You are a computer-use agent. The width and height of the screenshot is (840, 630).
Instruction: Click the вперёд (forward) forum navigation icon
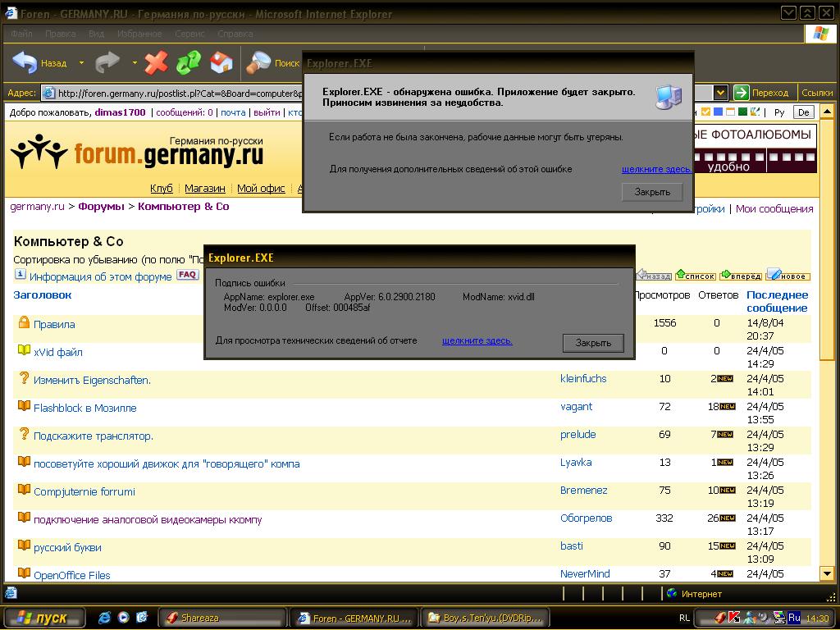click(x=741, y=275)
